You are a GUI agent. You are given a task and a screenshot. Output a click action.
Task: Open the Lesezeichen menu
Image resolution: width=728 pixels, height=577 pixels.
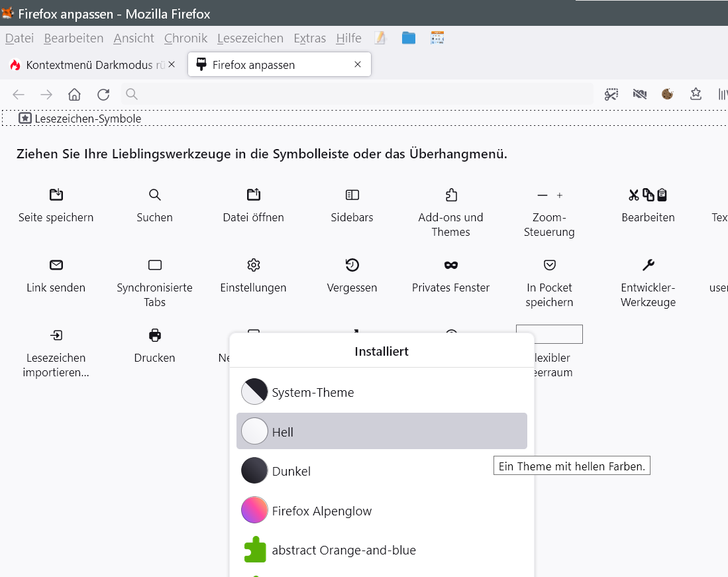click(x=250, y=38)
